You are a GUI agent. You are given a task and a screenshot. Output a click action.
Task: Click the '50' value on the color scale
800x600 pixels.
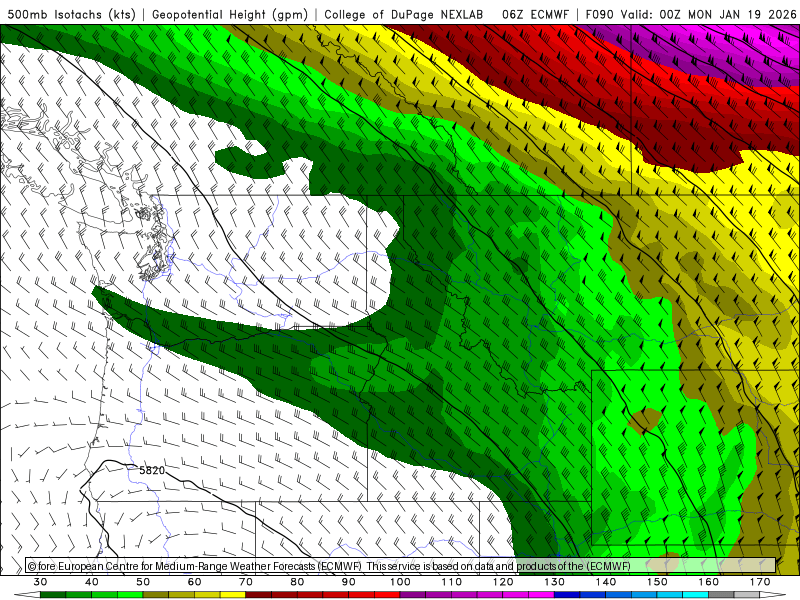tap(143, 582)
